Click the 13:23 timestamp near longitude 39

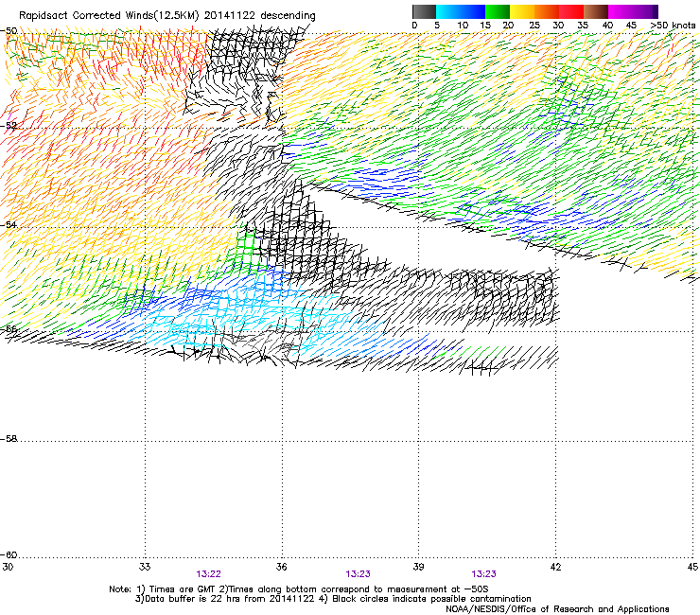tap(358, 574)
